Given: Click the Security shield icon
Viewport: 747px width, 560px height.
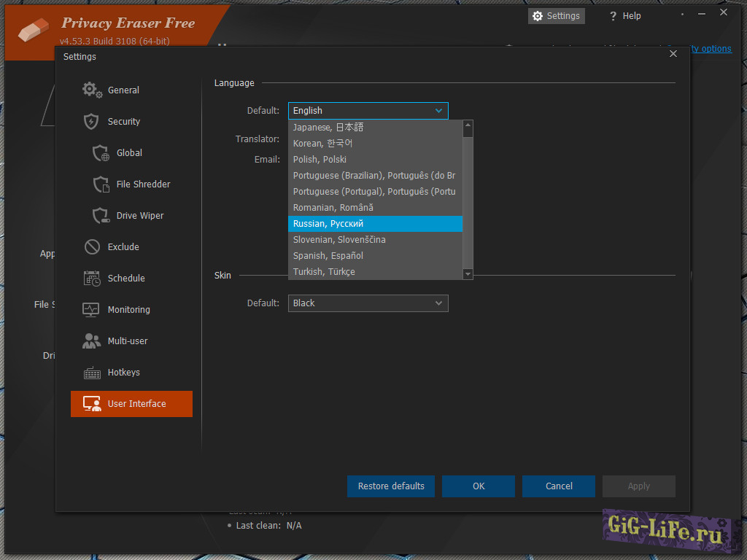Looking at the screenshot, I should [x=91, y=121].
